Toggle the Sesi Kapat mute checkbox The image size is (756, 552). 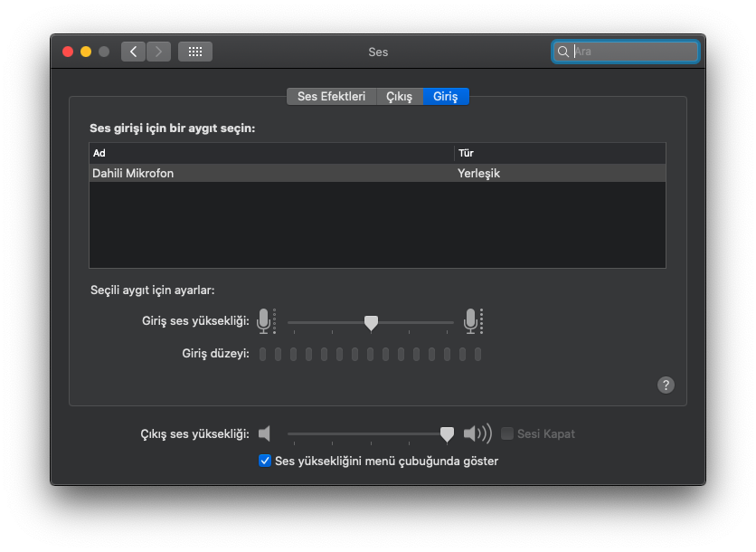coord(507,433)
